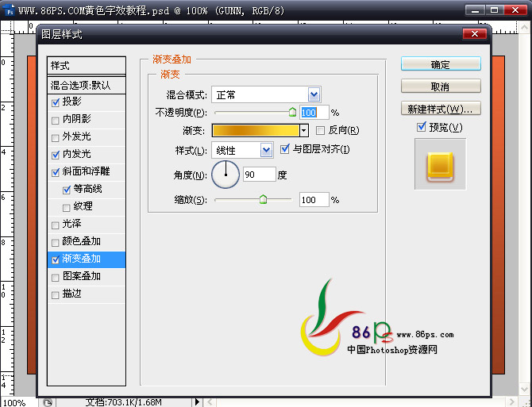This screenshot has height=407, width=532.
Task: Click the 100% zoom field in status bar
Action: click(18, 402)
